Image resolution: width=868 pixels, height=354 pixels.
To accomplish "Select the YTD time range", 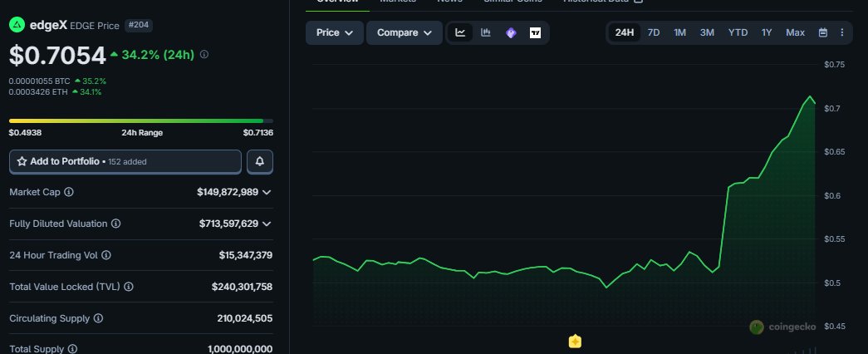I will (x=738, y=32).
